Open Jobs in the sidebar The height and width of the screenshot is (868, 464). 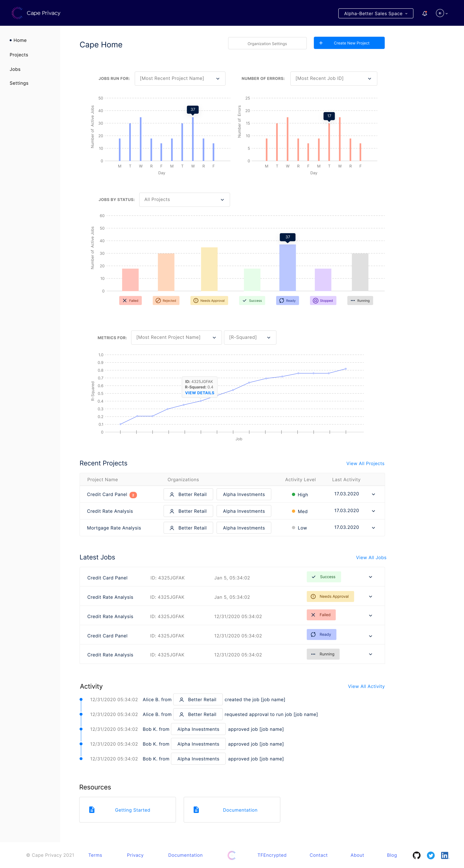coord(15,69)
